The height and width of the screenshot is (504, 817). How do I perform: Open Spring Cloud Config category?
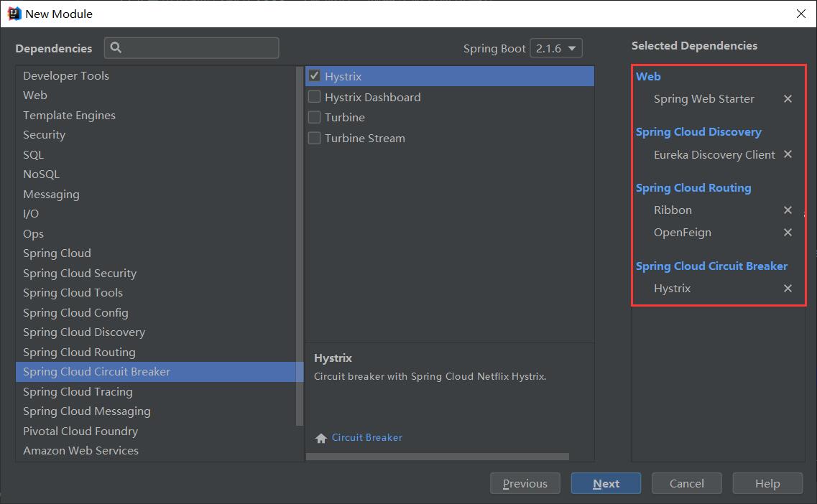click(156, 312)
